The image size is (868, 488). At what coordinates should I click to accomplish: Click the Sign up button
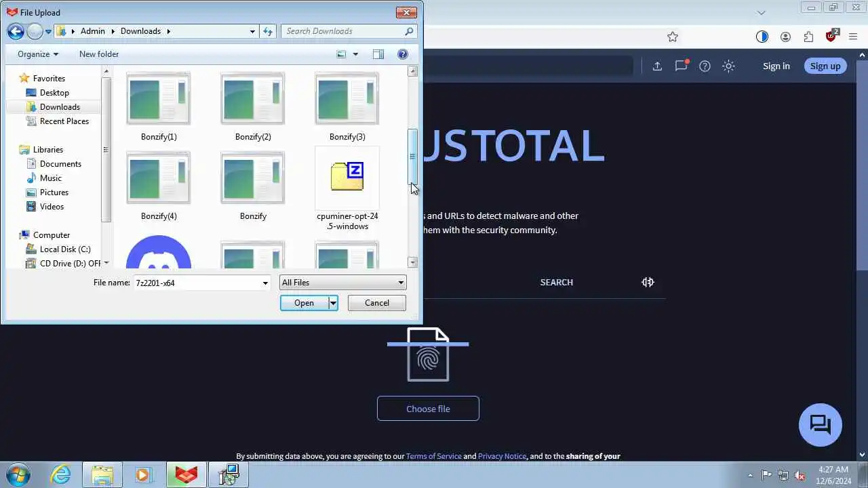(x=825, y=66)
